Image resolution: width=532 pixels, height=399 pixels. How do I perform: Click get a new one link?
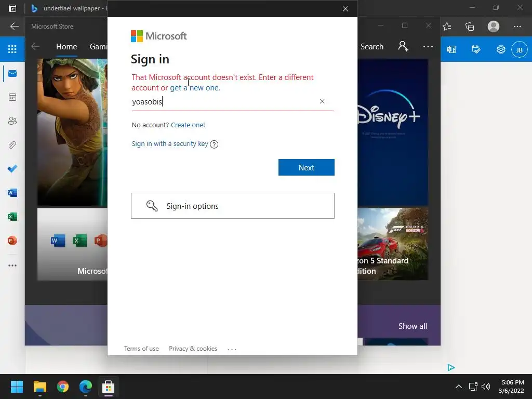pos(194,88)
